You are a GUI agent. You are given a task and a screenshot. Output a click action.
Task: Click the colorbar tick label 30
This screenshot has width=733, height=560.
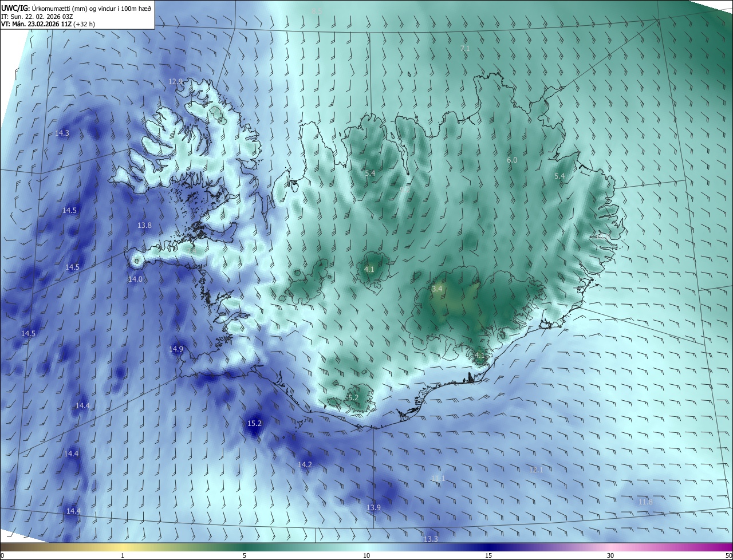coord(610,556)
